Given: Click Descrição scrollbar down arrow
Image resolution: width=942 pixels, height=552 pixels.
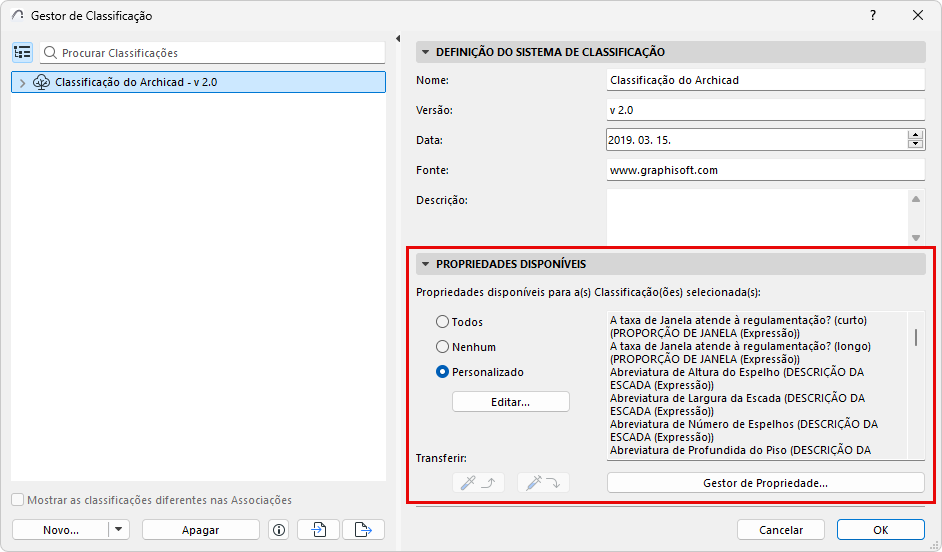Looking at the screenshot, I should point(916,238).
